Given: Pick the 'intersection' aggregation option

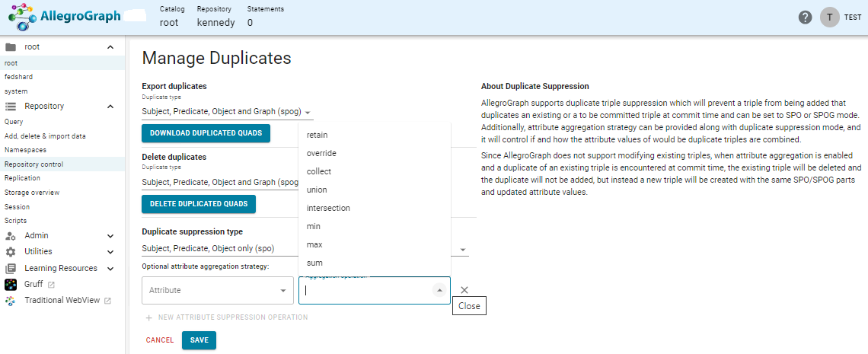Looking at the screenshot, I should 328,208.
